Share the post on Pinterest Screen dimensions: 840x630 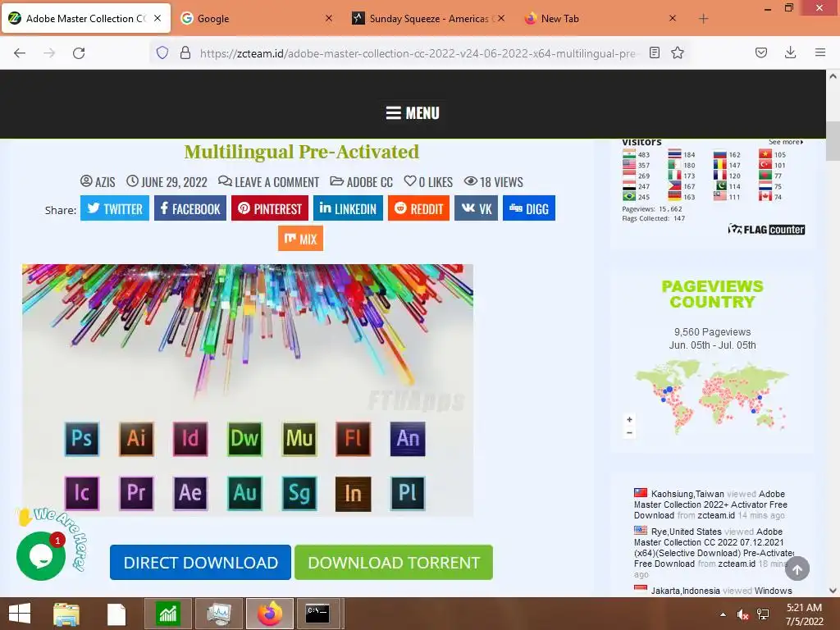click(x=270, y=208)
